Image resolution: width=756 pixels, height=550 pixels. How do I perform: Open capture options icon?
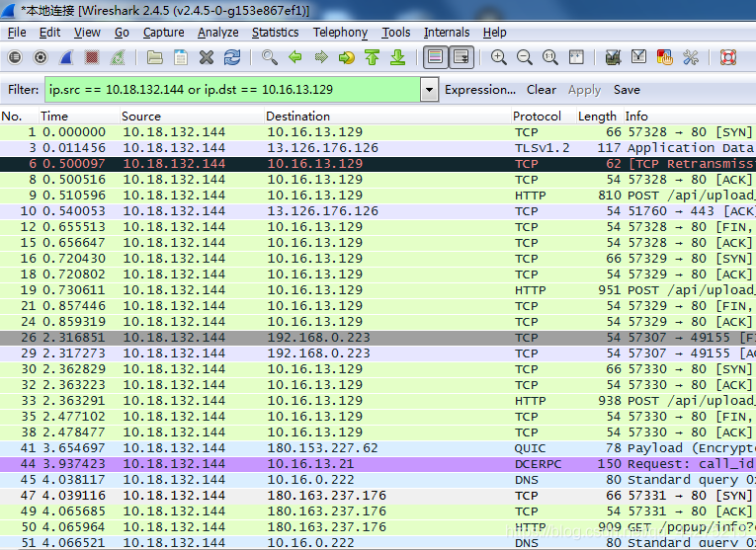coord(41,58)
